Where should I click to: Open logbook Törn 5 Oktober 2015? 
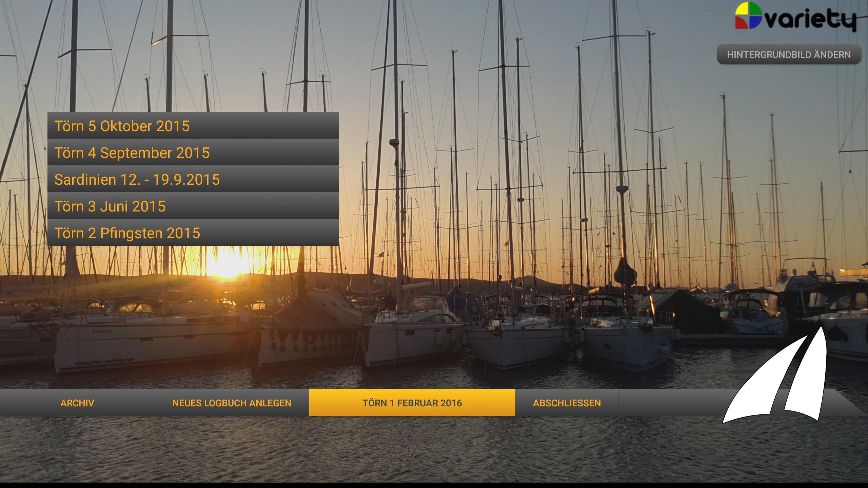coord(193,125)
